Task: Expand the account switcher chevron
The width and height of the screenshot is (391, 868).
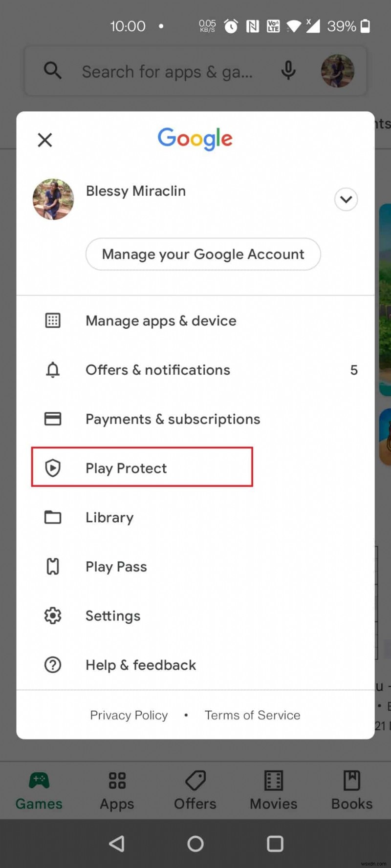Action: click(x=346, y=199)
